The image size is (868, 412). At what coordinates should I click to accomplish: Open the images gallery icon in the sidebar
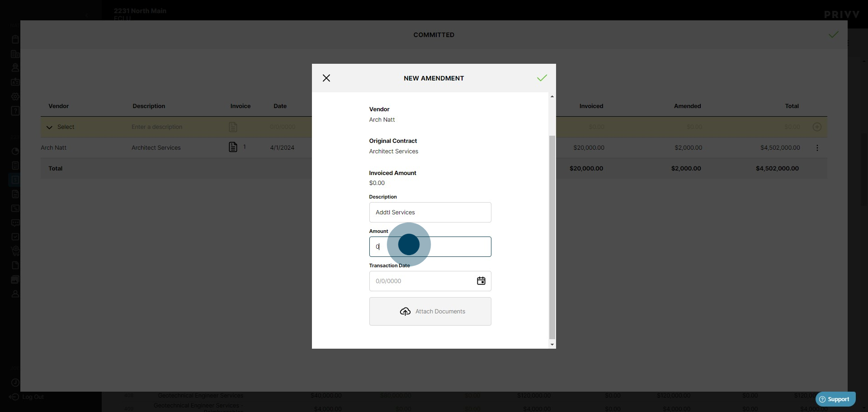15,279
